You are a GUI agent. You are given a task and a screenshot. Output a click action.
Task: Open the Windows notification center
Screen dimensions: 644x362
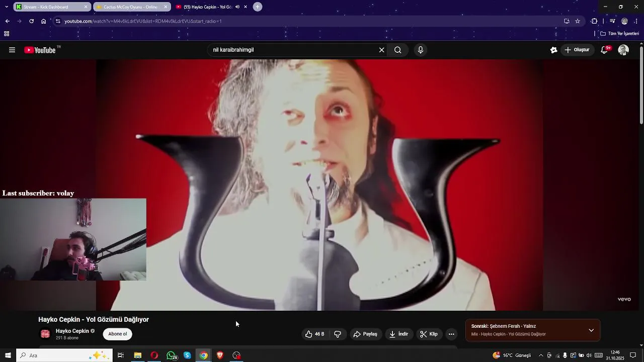633,355
